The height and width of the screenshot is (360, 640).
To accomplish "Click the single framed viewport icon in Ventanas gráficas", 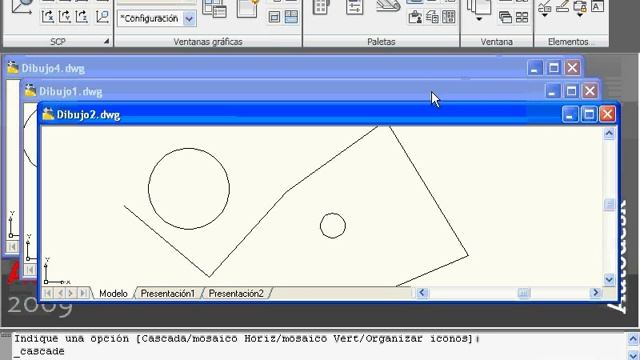I will click(x=274, y=17).
